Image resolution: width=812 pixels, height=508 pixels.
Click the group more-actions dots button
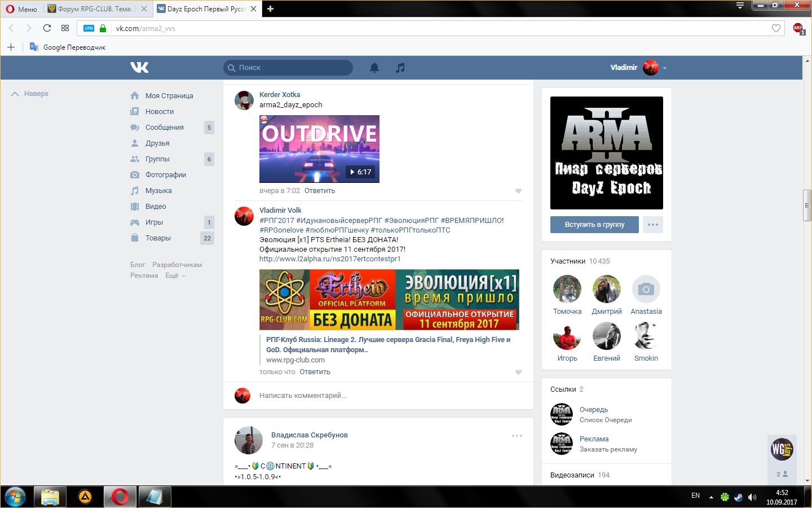click(x=652, y=225)
